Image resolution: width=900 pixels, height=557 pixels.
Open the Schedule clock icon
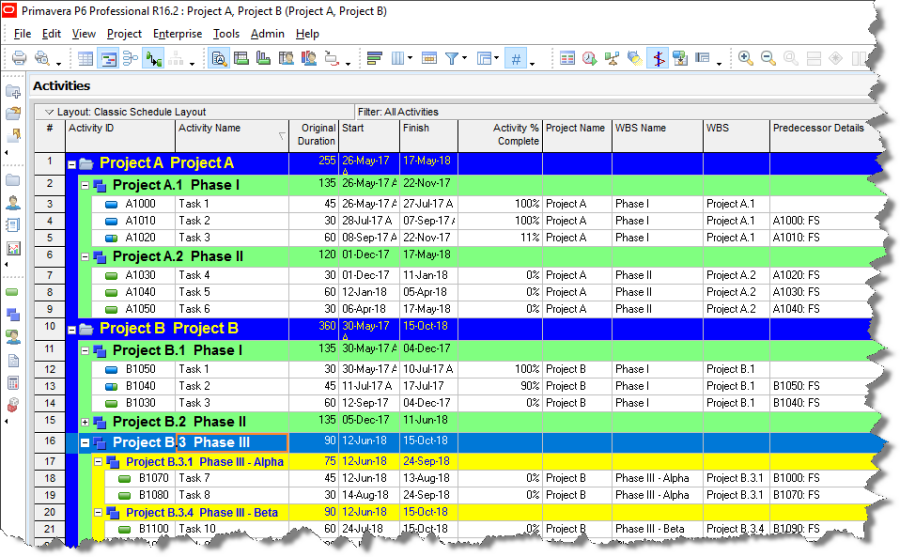point(589,58)
